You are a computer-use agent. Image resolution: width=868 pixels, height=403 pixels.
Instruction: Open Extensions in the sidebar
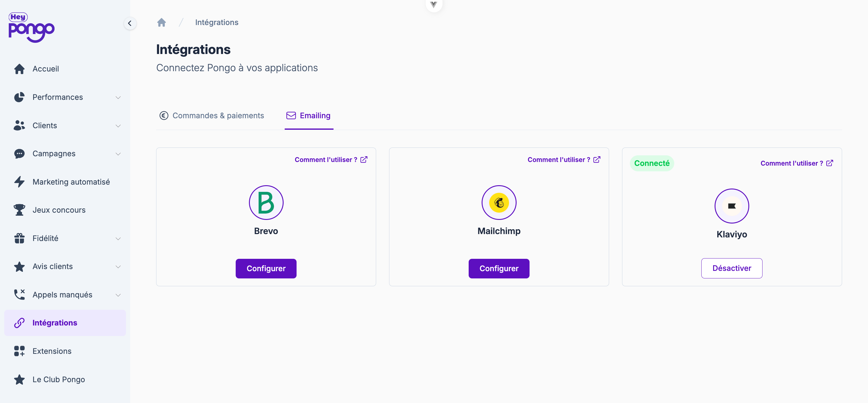(x=52, y=351)
